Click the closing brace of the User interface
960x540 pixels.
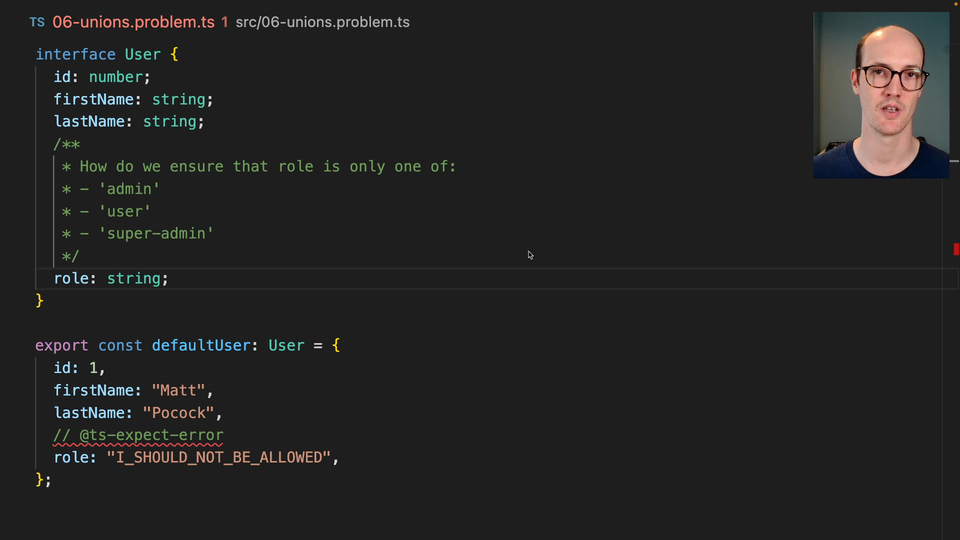pos(40,300)
